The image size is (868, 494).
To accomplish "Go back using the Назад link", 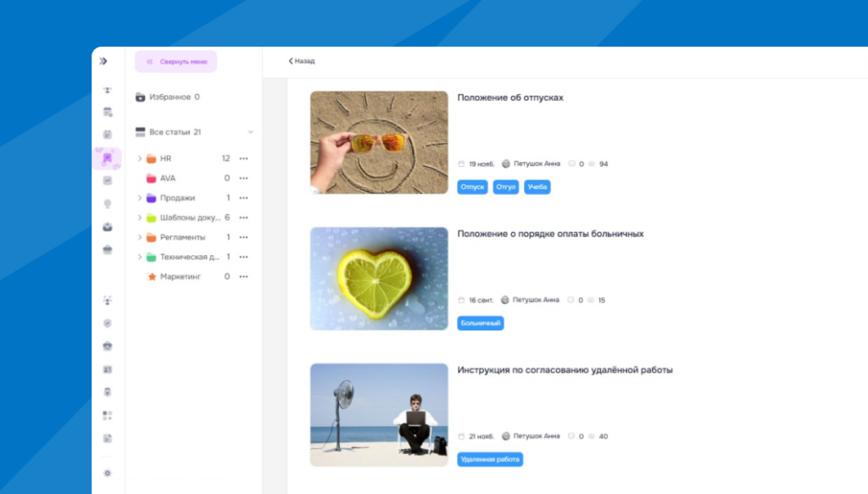I will pos(302,61).
